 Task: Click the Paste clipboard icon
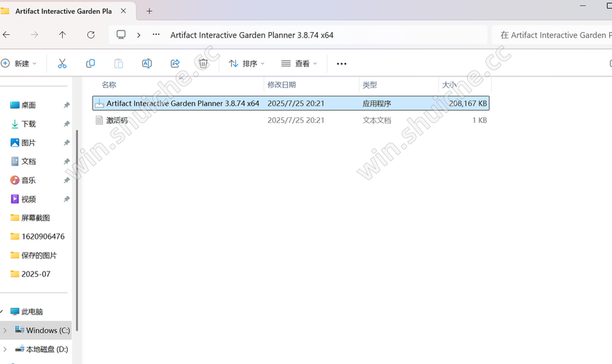pos(119,63)
